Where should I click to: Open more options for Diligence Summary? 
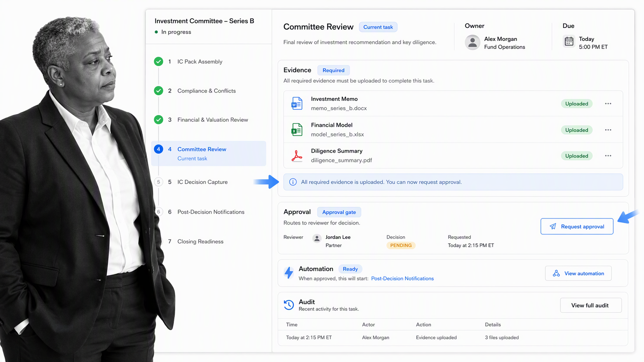coord(608,156)
